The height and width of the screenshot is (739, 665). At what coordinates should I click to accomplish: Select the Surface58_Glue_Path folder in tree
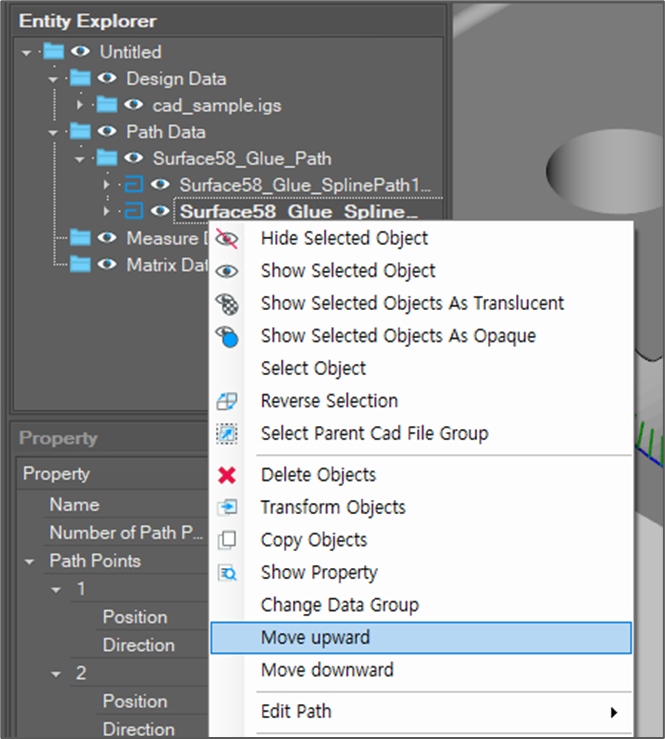(241, 158)
